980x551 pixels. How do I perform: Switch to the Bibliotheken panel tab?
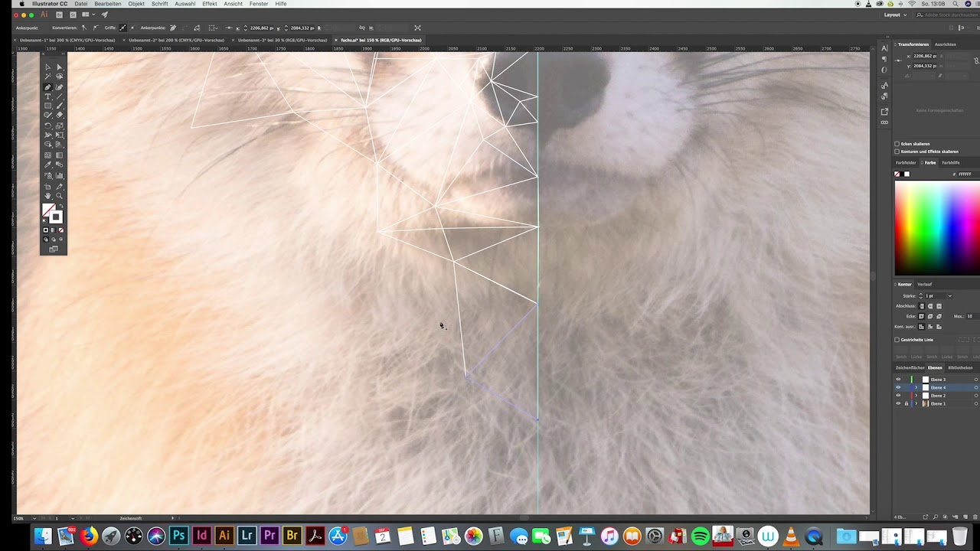(x=960, y=368)
